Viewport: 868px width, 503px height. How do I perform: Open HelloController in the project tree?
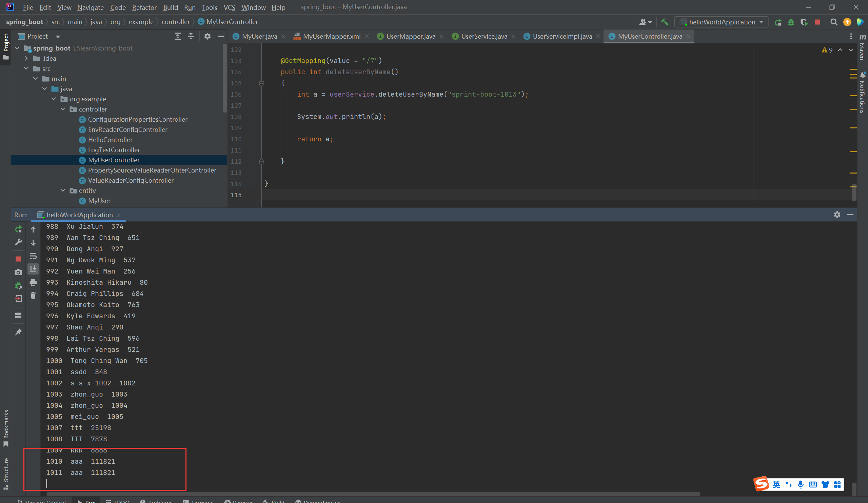click(110, 140)
